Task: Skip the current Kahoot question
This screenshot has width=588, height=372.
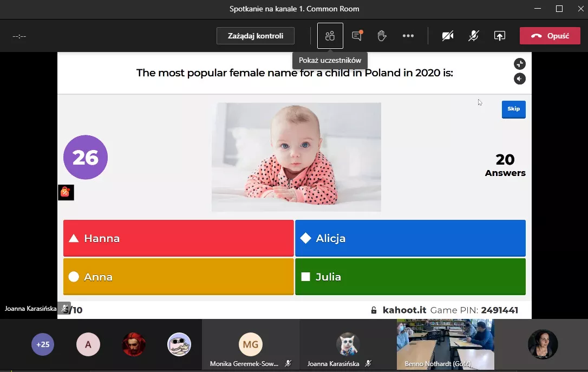Action: [513, 109]
